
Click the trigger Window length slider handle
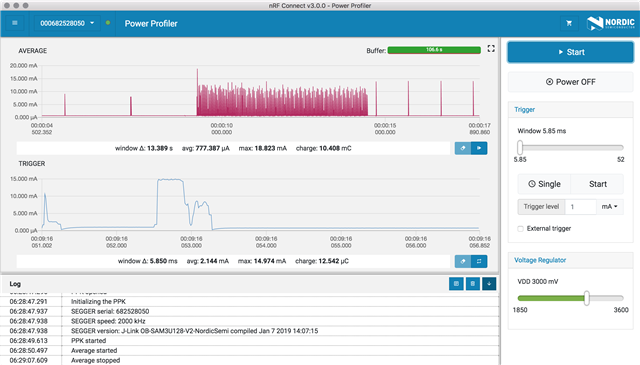pyautogui.click(x=520, y=147)
